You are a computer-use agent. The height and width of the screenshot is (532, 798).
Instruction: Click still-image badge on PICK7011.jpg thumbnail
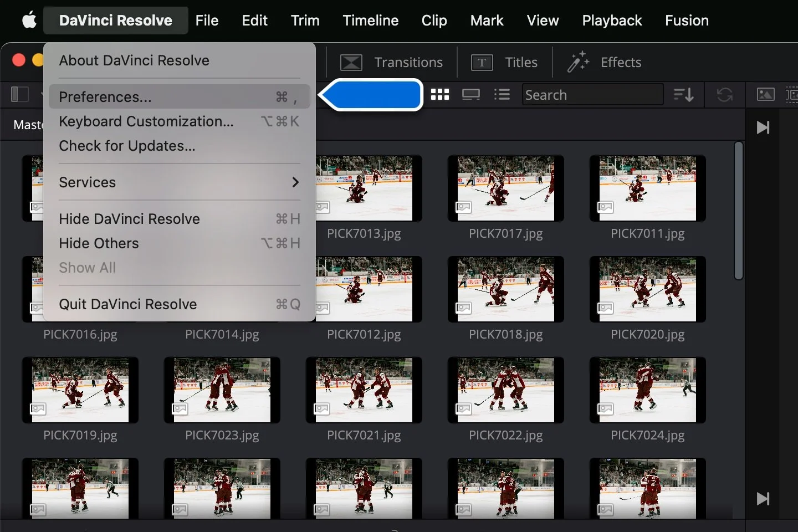click(605, 207)
